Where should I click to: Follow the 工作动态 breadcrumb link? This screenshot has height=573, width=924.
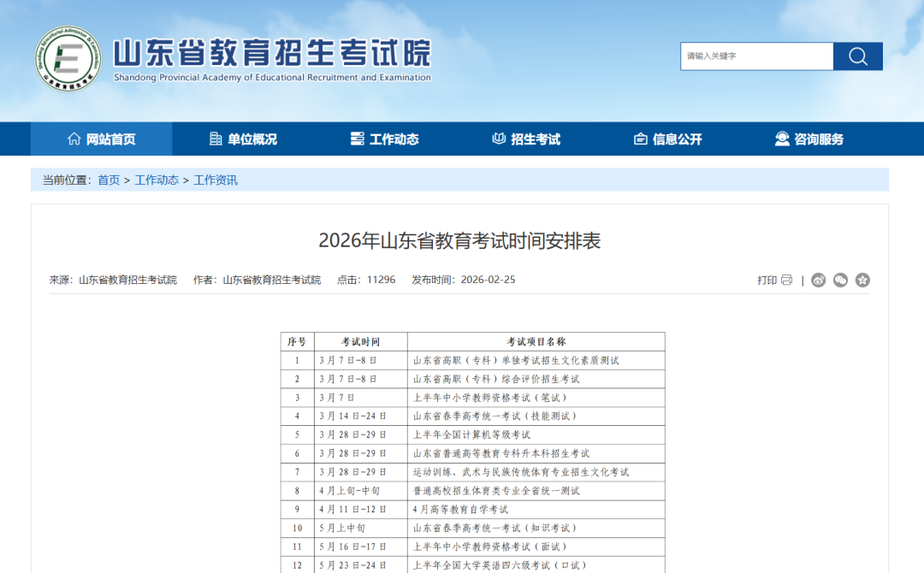coord(157,180)
